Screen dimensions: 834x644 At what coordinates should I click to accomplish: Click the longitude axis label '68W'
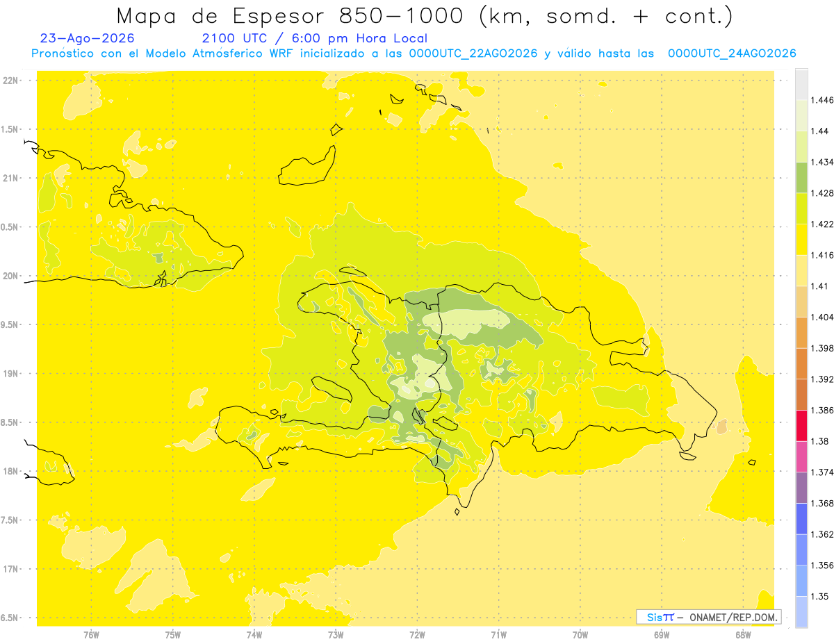(x=743, y=634)
